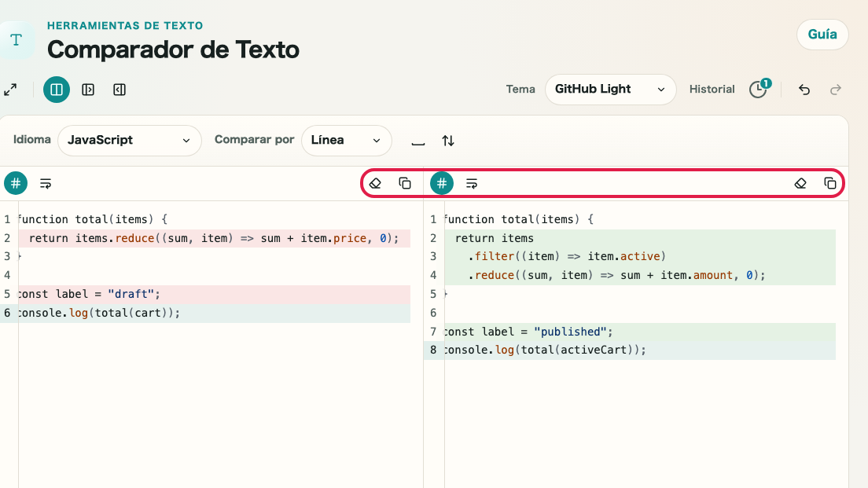Image resolution: width=868 pixels, height=488 pixels.
Task: Switch to the left-panel expand layout icon
Action: click(88, 90)
